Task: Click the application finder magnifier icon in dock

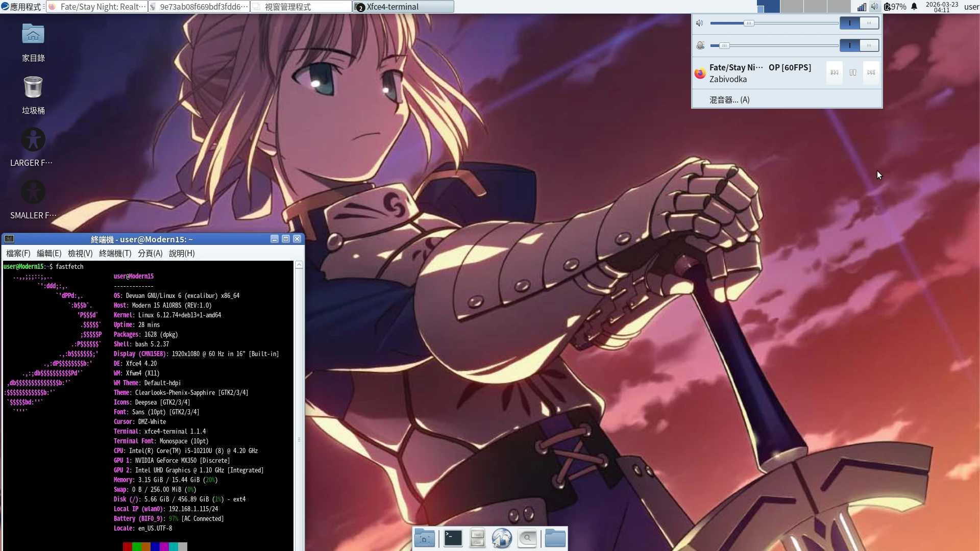Action: [527, 538]
